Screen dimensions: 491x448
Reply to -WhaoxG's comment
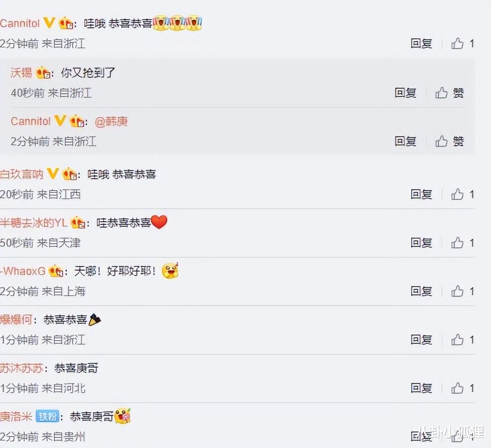pyautogui.click(x=421, y=292)
